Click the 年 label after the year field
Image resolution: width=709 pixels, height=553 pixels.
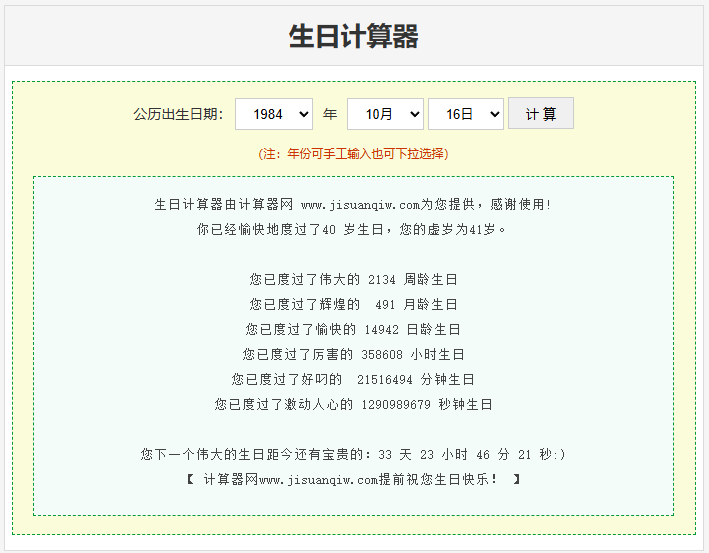[330, 114]
